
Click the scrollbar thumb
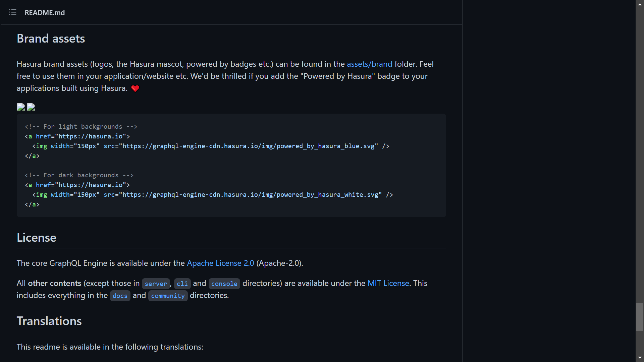tap(639, 317)
